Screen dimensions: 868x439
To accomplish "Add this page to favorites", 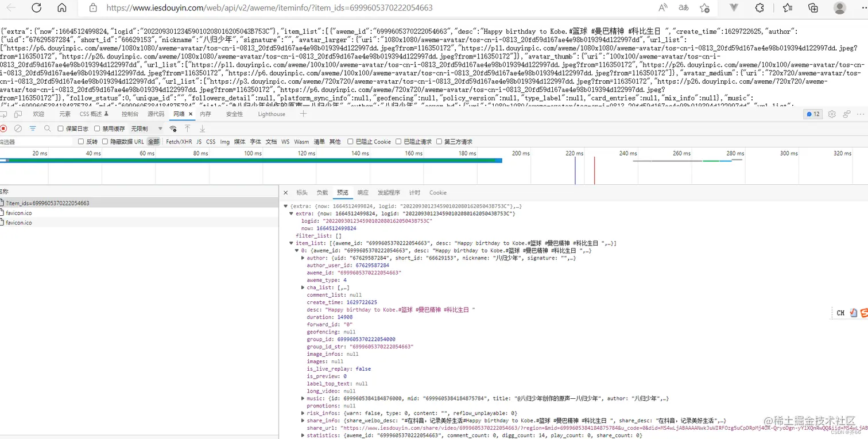I will (704, 8).
